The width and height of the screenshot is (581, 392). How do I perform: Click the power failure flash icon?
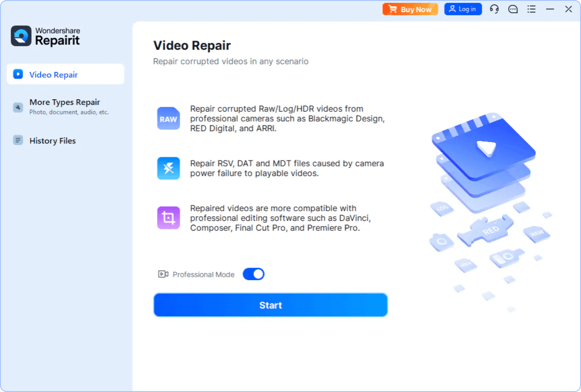point(168,168)
